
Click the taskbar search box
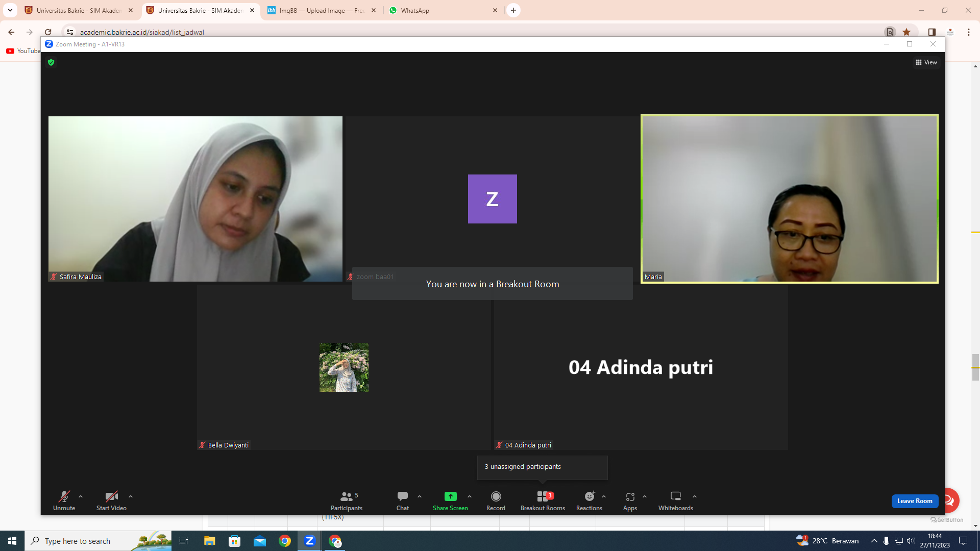point(98,541)
